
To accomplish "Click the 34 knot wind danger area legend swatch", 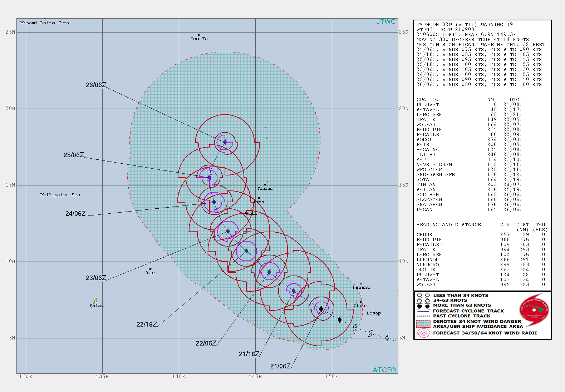I will coord(423,324).
